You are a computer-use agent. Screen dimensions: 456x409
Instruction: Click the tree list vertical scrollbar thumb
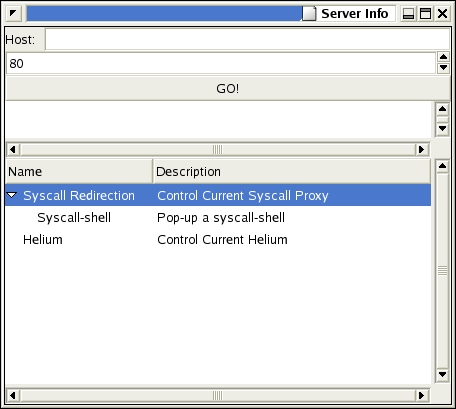[442, 270]
